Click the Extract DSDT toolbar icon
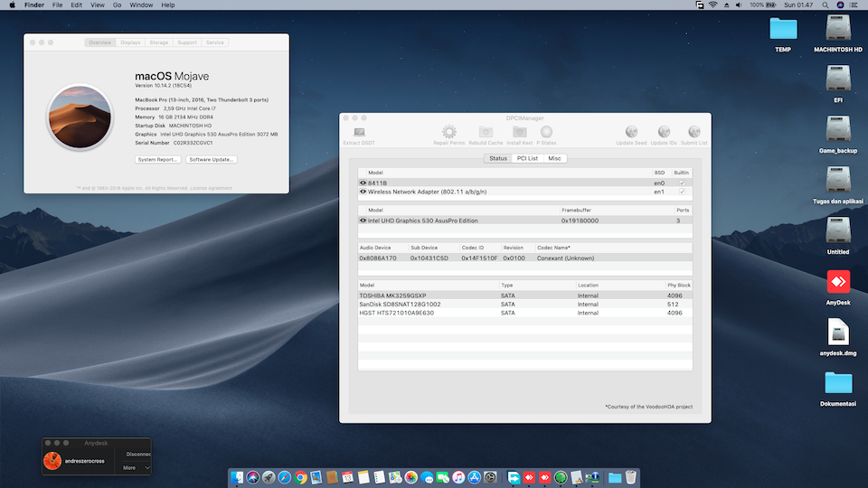This screenshot has height=488, width=868. 358,133
